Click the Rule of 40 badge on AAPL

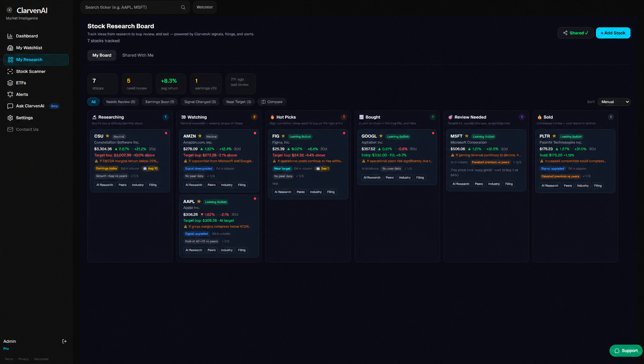[x=201, y=241]
